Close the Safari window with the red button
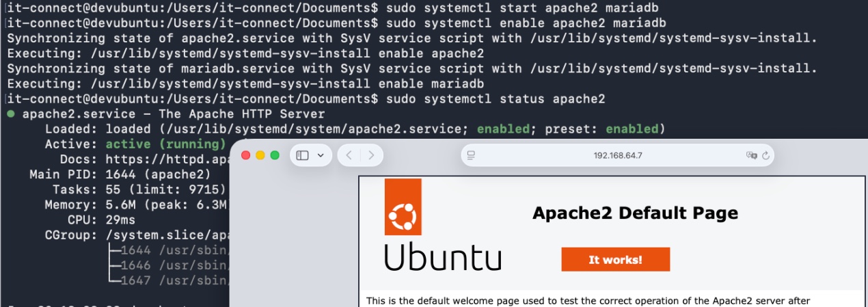 pos(246,155)
